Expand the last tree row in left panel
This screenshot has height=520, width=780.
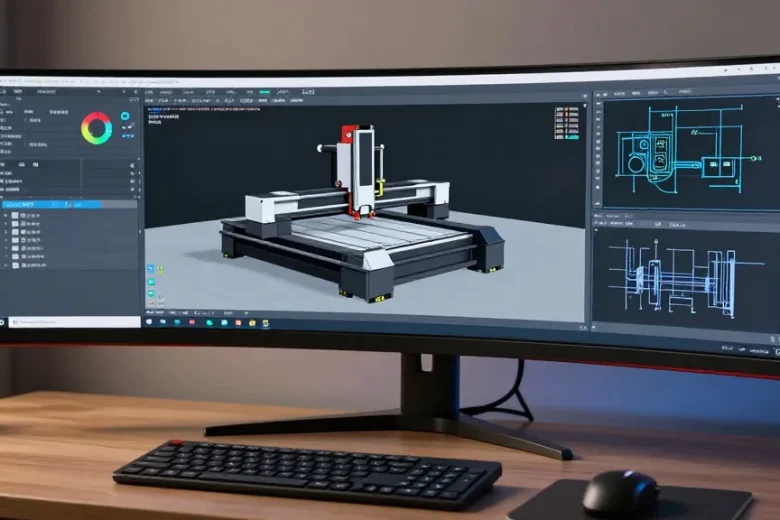6,265
